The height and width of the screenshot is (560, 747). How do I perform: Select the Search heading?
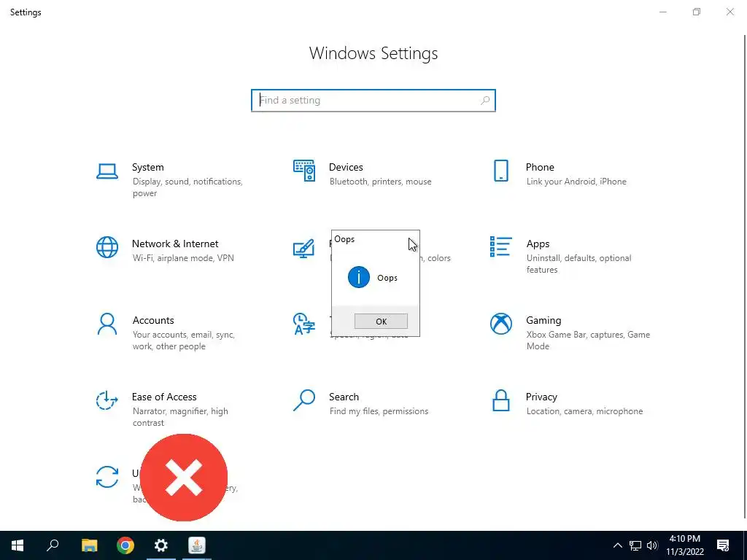click(x=344, y=397)
